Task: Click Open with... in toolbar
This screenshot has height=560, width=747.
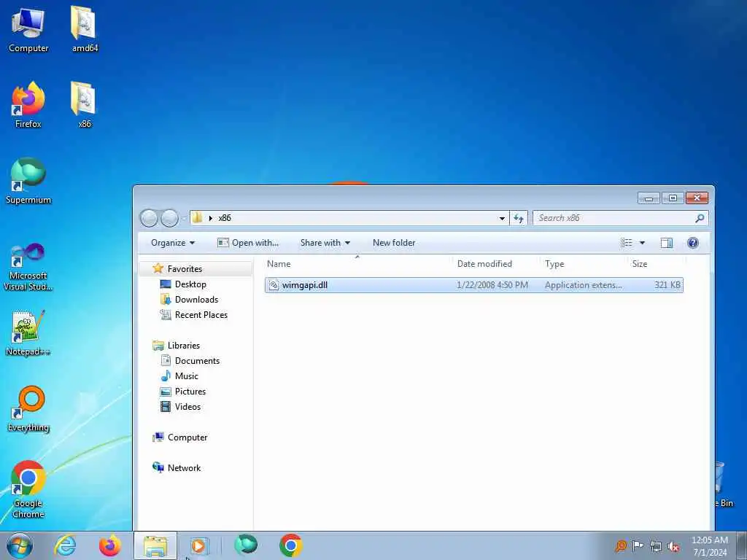Action: point(248,243)
